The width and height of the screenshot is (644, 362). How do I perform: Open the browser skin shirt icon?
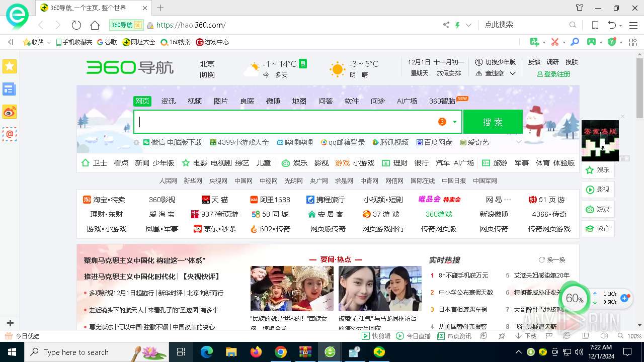tap(580, 8)
